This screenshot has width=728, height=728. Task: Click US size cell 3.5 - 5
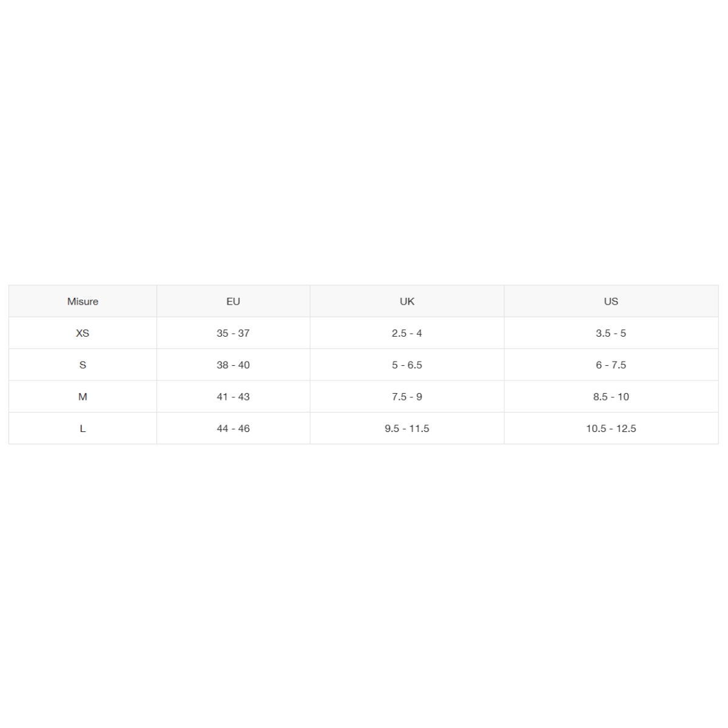[x=611, y=333]
